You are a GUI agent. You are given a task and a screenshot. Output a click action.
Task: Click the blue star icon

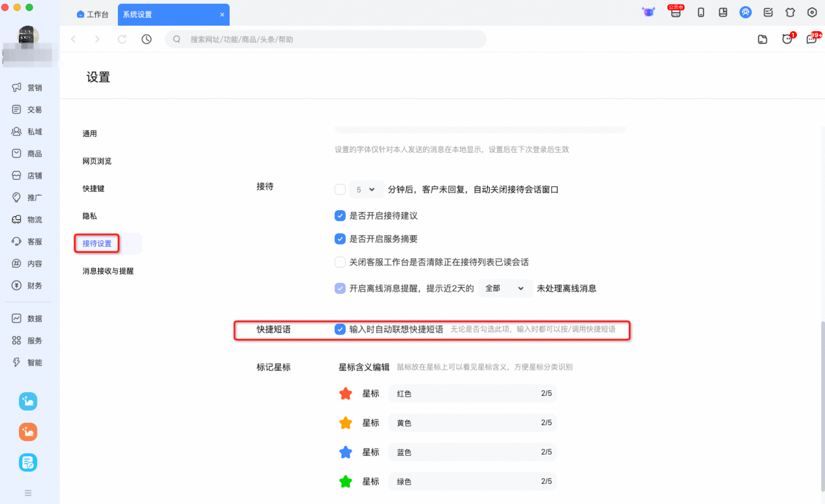coord(345,452)
